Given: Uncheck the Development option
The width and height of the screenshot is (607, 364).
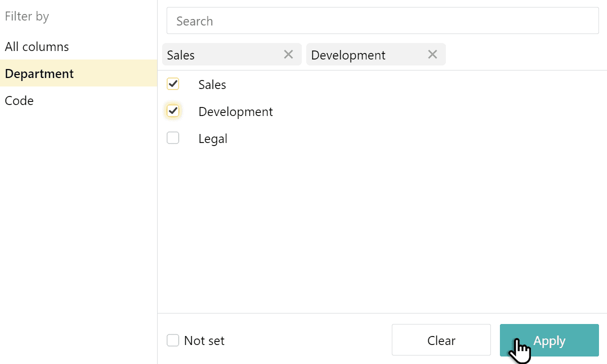Looking at the screenshot, I should point(173,111).
